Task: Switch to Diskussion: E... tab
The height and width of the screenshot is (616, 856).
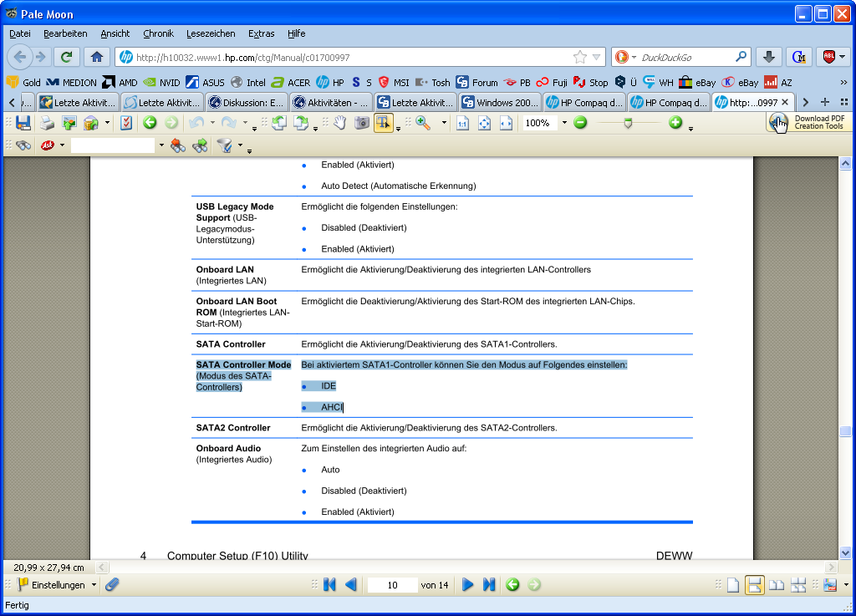Action: [247, 102]
